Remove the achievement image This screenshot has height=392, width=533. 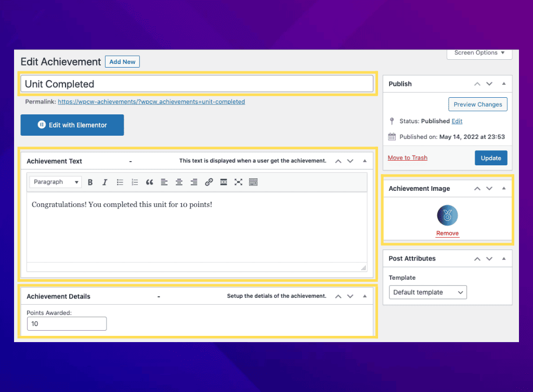447,233
